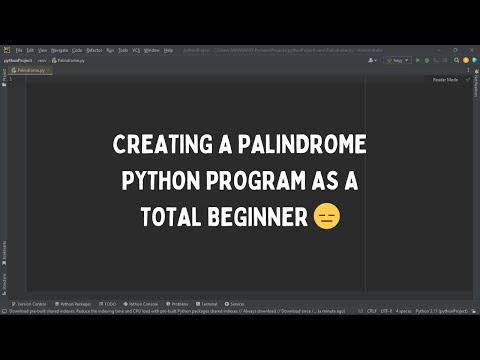Image resolution: width=480 pixels, height=360 pixels.
Task: Open the Refactor menu
Action: (x=94, y=50)
